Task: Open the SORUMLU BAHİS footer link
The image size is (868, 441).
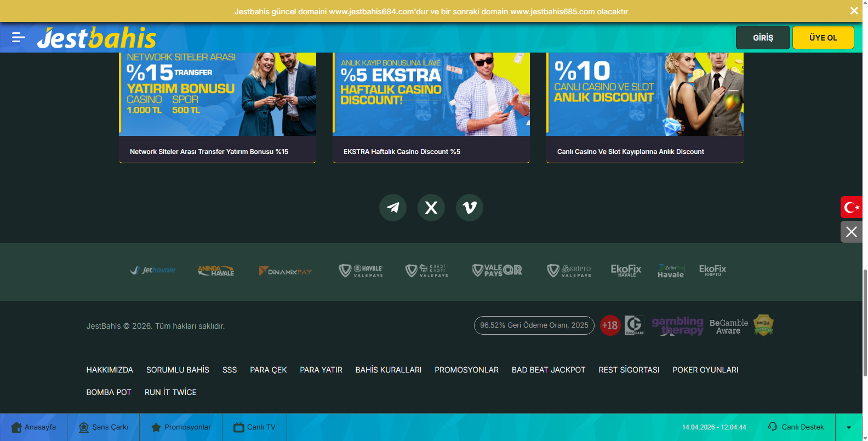Action: point(178,370)
